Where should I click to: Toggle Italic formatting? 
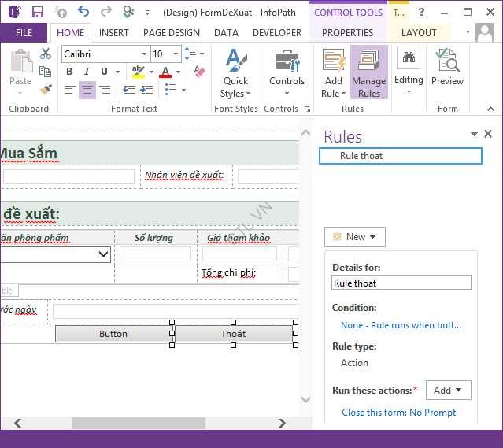(87, 72)
